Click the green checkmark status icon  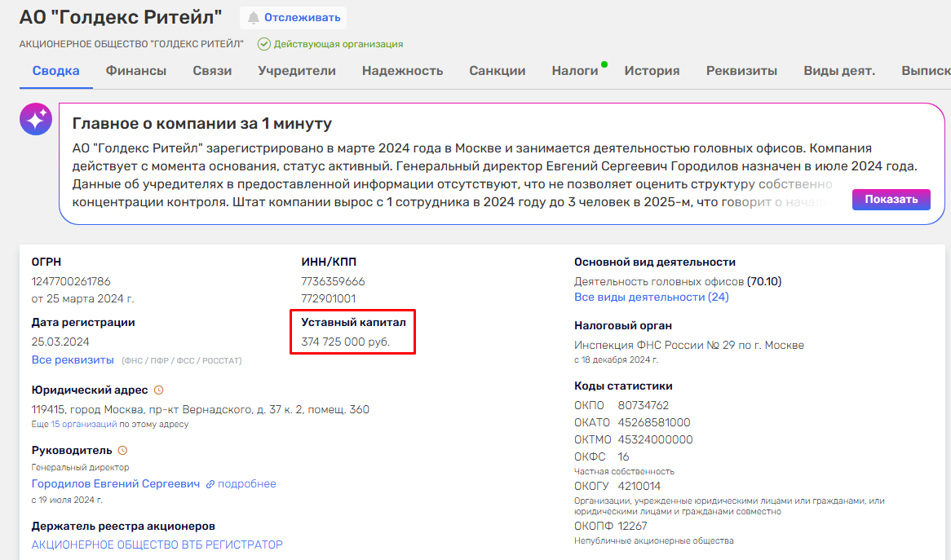[263, 44]
